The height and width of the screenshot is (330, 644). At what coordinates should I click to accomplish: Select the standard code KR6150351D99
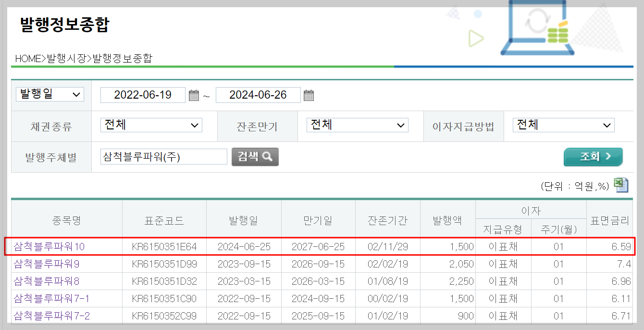(164, 264)
